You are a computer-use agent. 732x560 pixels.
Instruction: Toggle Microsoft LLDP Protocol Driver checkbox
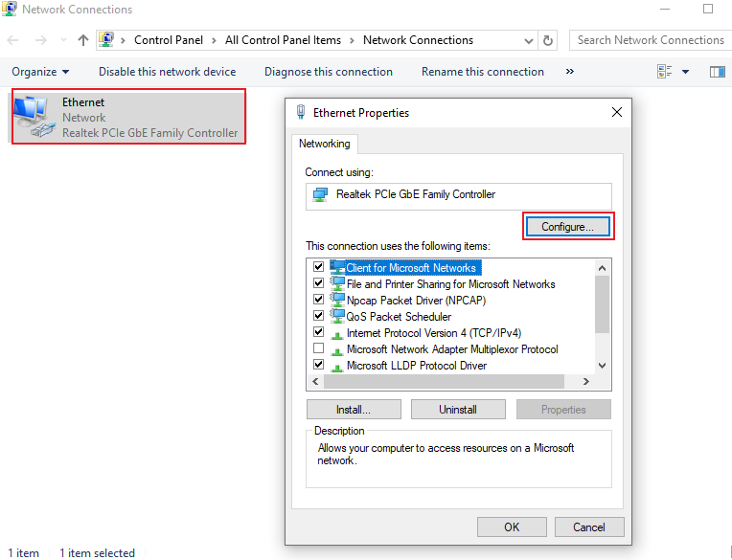pos(318,365)
